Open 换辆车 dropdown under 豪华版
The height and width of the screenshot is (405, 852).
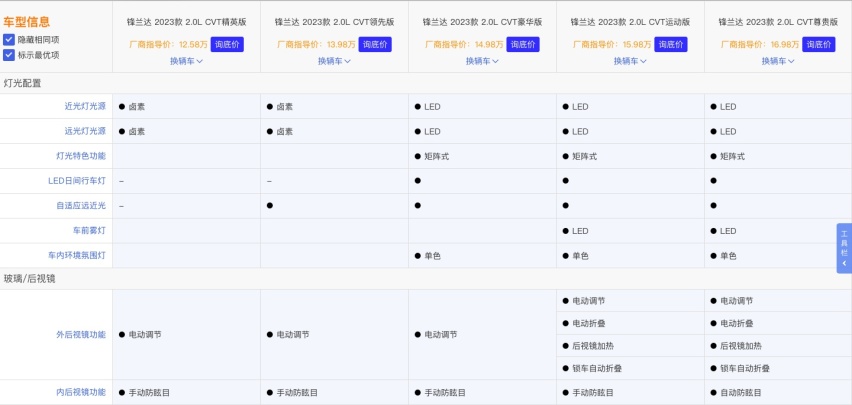point(482,61)
